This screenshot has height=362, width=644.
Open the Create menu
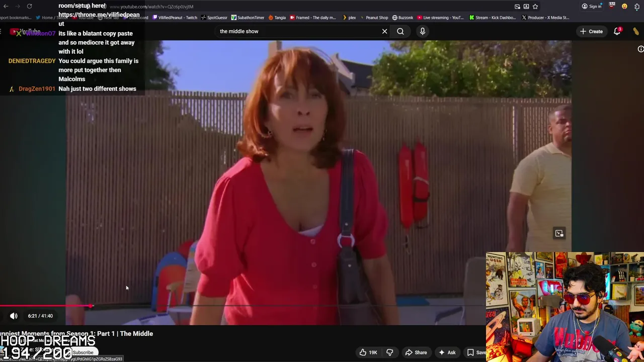click(x=591, y=31)
